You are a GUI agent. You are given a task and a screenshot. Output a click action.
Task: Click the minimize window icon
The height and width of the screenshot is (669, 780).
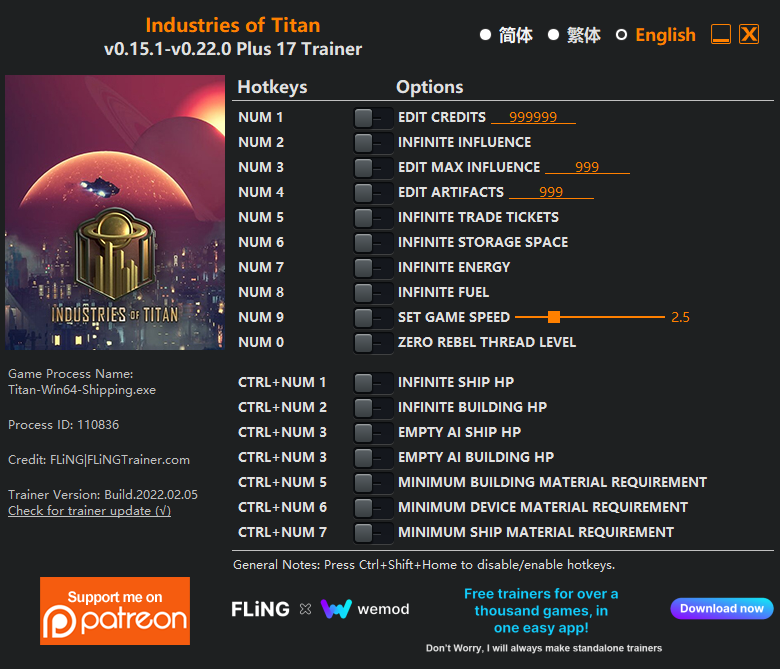coord(720,34)
